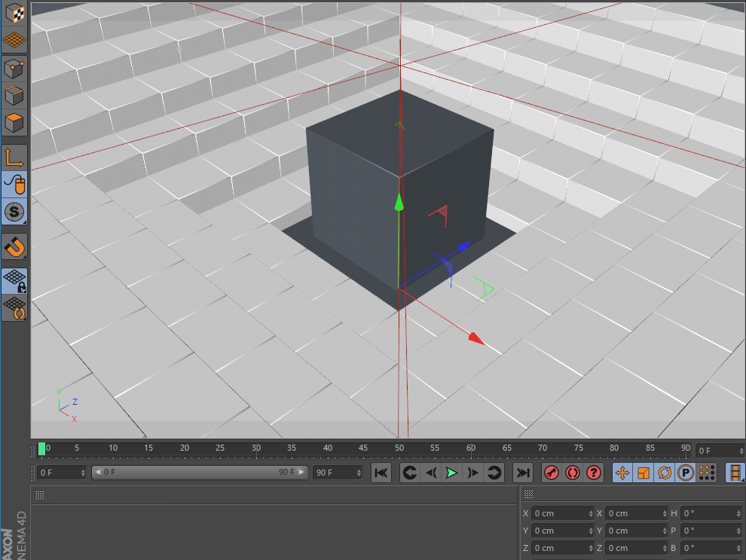
Task: Click the Record Keyframe red key icon
Action: [552, 473]
